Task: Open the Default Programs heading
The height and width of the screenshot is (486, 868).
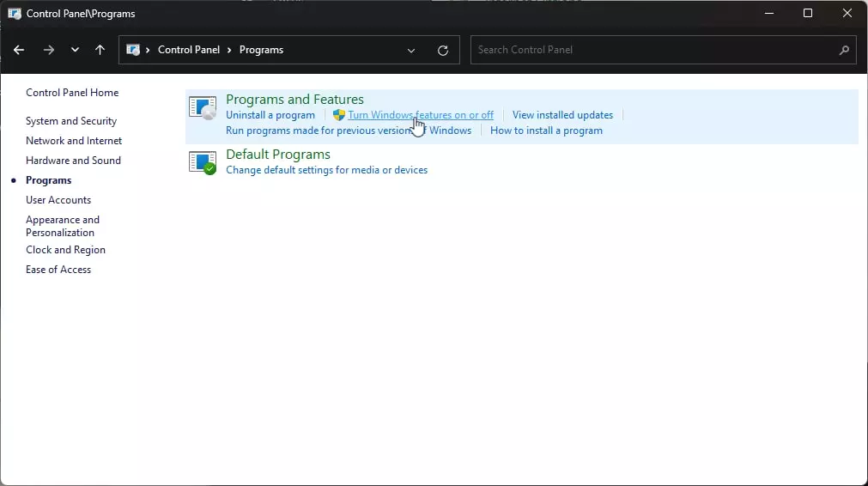Action: [x=278, y=155]
